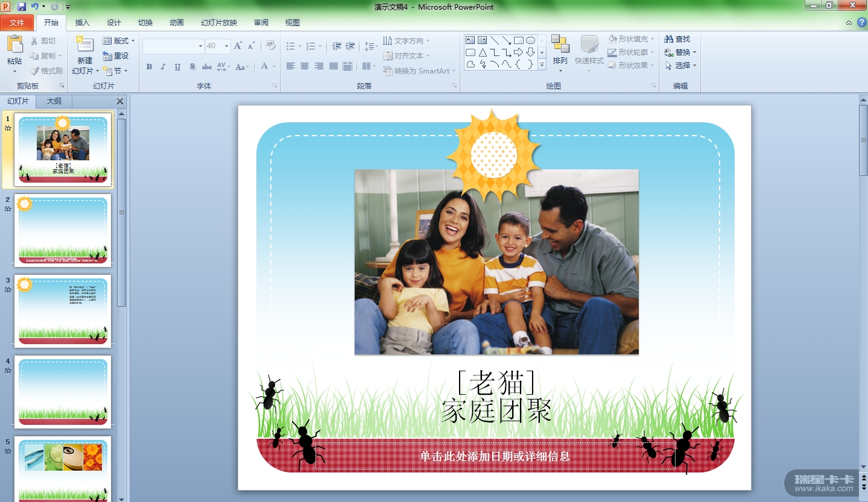
Task: Toggle text Shadow formatting
Action: 192,67
